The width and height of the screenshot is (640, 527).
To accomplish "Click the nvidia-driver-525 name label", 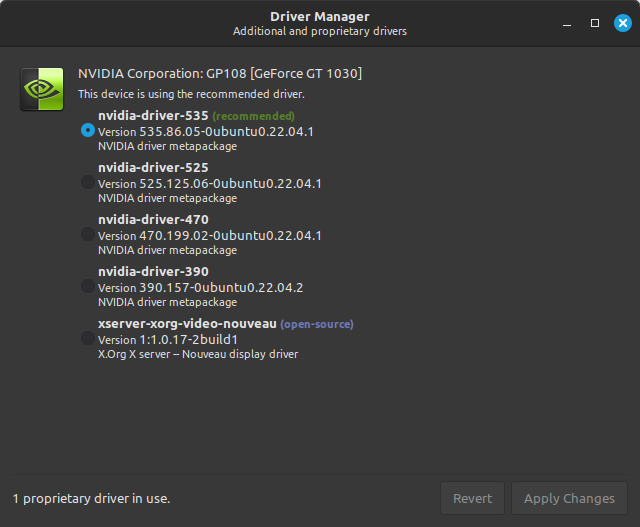I will tap(153, 167).
